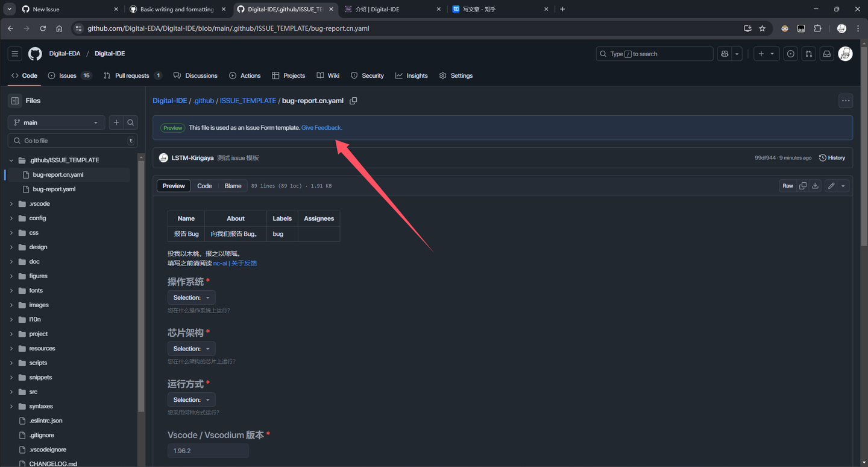This screenshot has height=467, width=868.
Task: Open the notifications inbox icon
Action: pyautogui.click(x=826, y=54)
